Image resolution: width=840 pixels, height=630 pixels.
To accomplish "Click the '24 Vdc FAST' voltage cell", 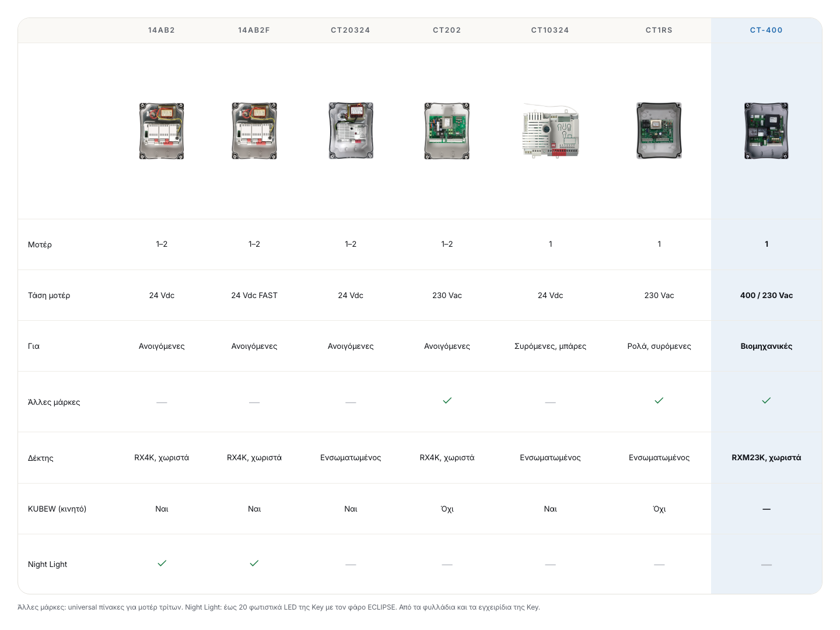I will [x=254, y=295].
